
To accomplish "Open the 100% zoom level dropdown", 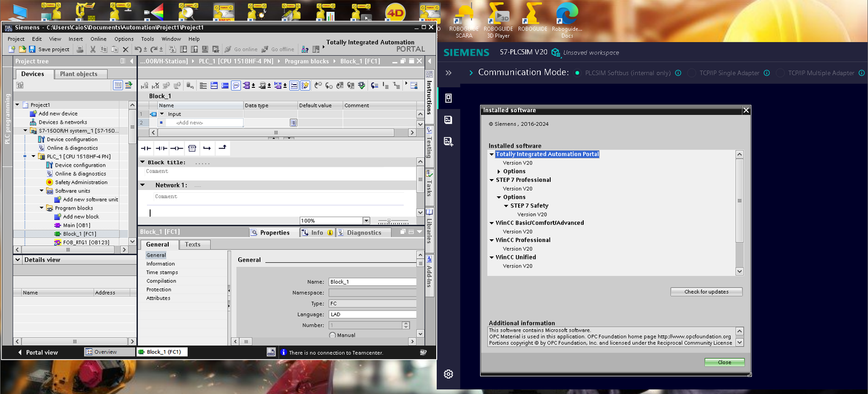I will point(366,221).
